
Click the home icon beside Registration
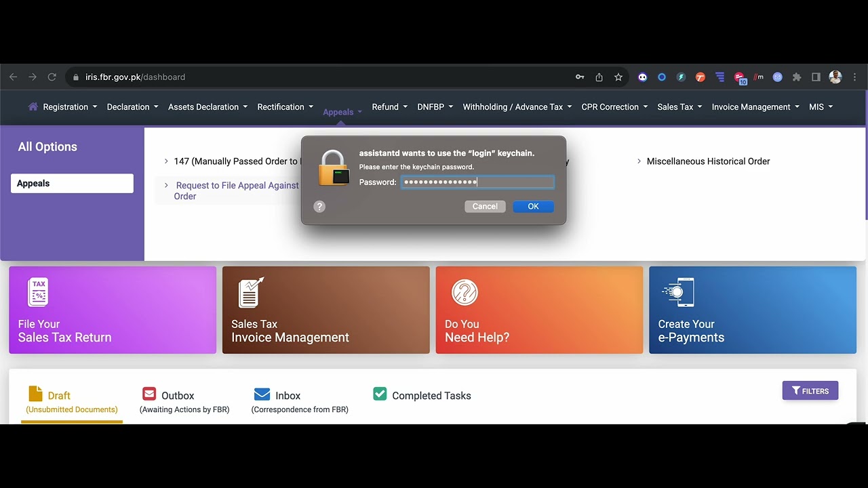pos(33,106)
